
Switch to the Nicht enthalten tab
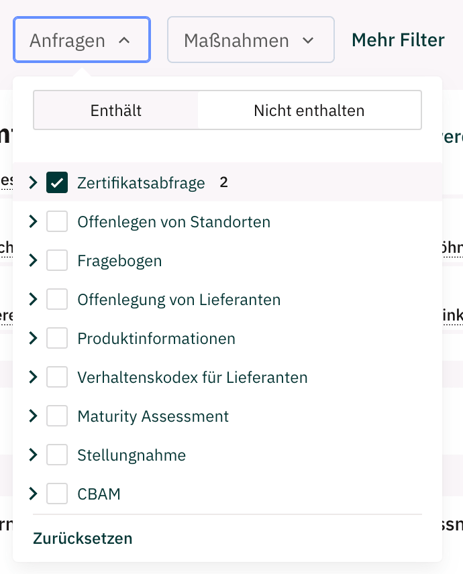(x=309, y=110)
